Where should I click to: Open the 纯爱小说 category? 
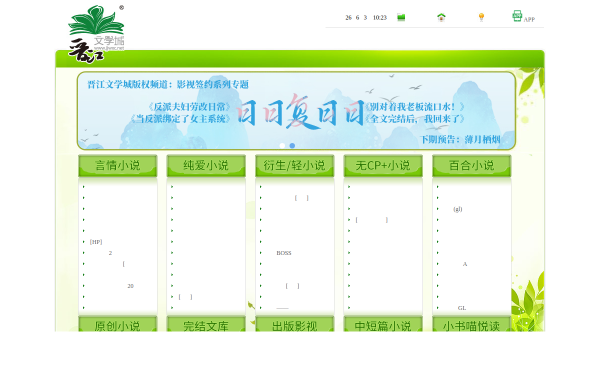coord(206,166)
